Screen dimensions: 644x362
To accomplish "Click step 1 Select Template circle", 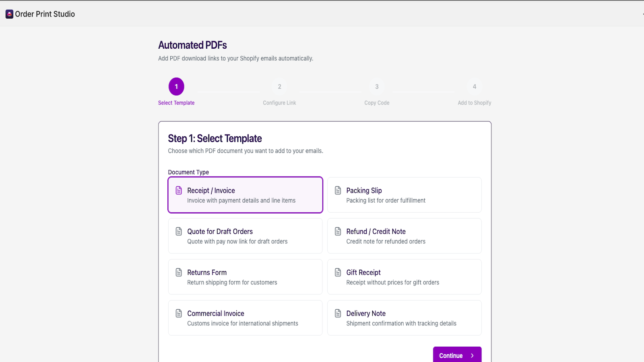I will coord(176,86).
